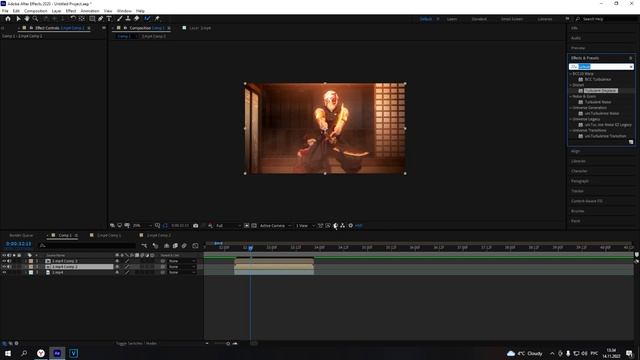Select the Brush tool
Image resolution: width=640 pixels, height=360 pixels.
[120, 19]
